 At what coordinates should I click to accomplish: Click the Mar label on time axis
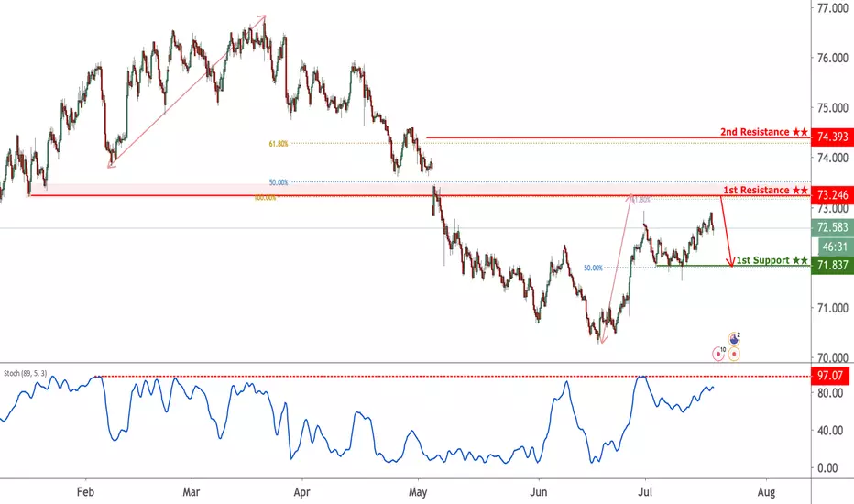pyautogui.click(x=192, y=492)
